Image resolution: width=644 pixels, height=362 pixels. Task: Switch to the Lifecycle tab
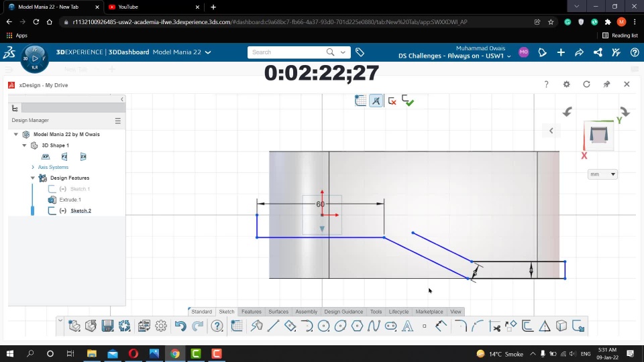tap(398, 312)
